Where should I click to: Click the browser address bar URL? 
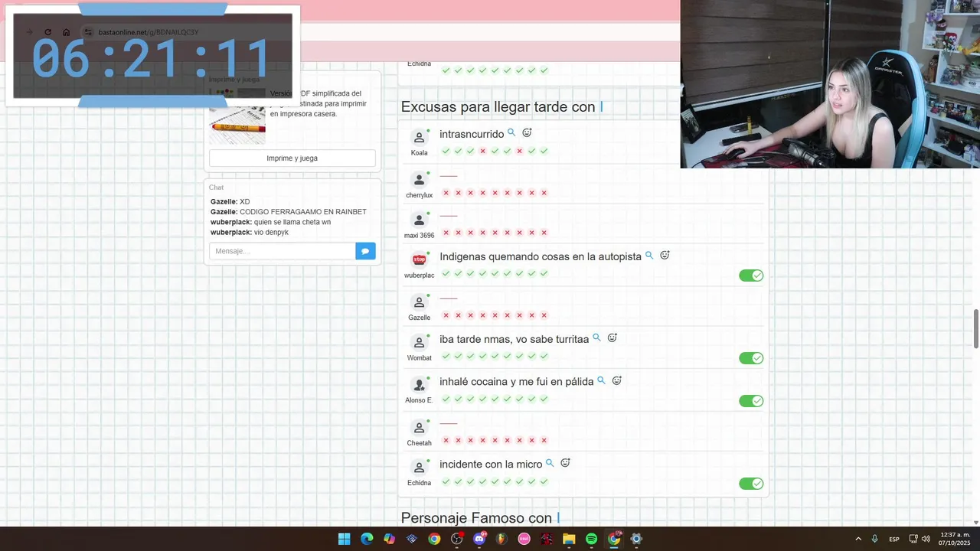coord(149,32)
